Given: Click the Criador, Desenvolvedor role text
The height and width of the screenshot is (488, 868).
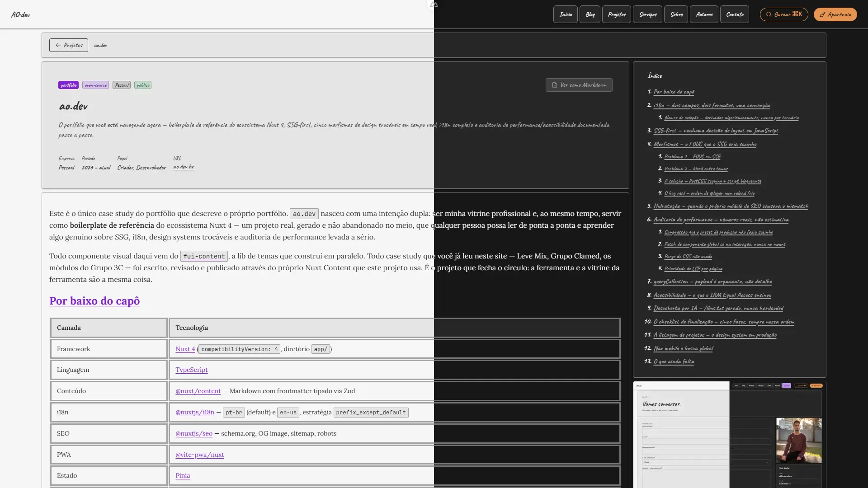Looking at the screenshot, I should [x=142, y=168].
